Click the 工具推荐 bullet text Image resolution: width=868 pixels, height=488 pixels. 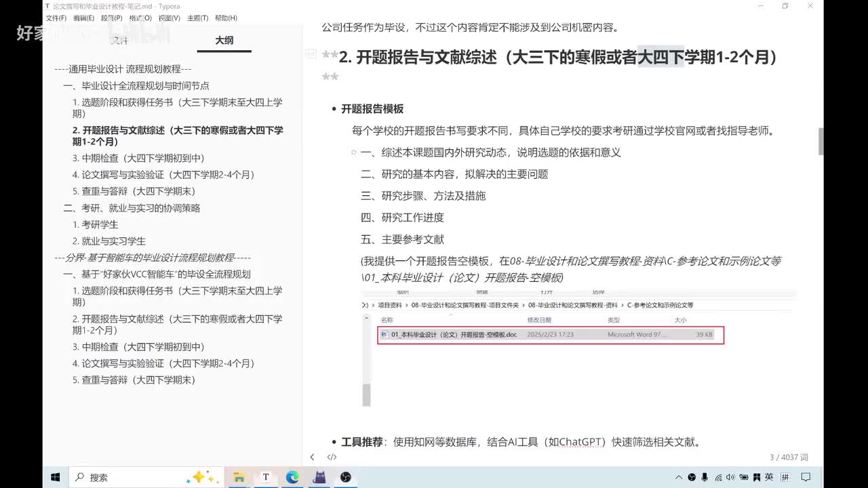pyautogui.click(x=362, y=442)
